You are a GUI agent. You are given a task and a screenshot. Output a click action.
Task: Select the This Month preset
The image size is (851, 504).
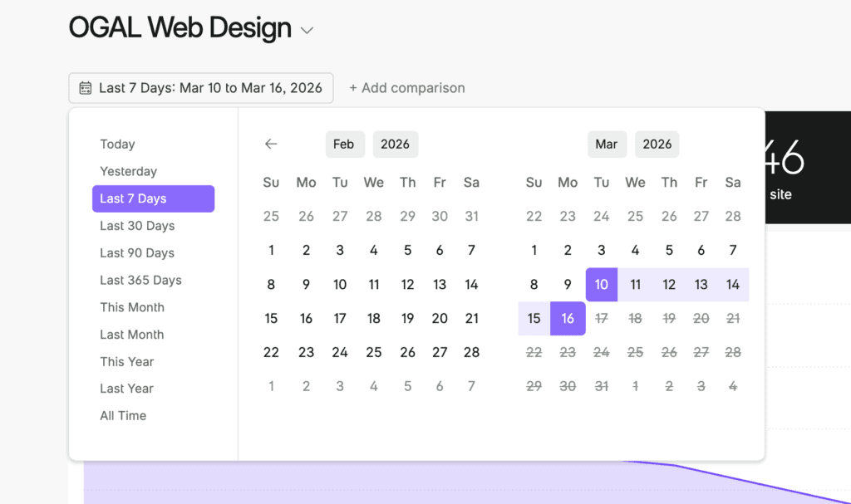coord(132,307)
